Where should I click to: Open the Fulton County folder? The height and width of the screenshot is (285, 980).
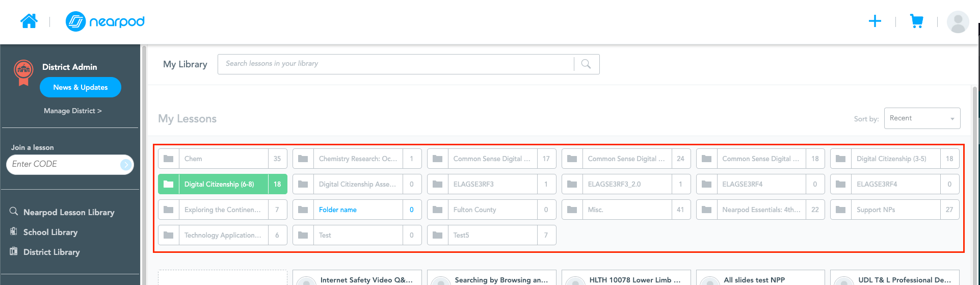tap(491, 210)
